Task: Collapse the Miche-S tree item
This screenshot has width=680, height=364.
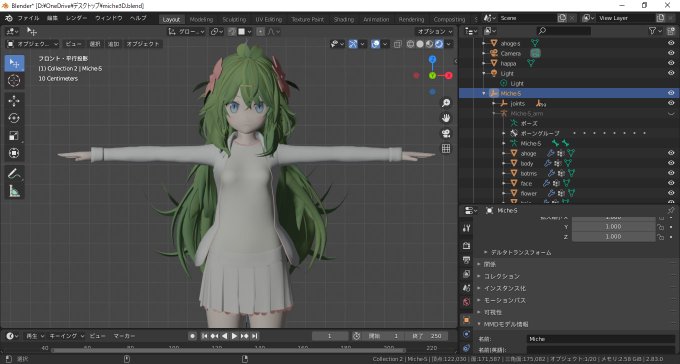Action: tap(484, 93)
